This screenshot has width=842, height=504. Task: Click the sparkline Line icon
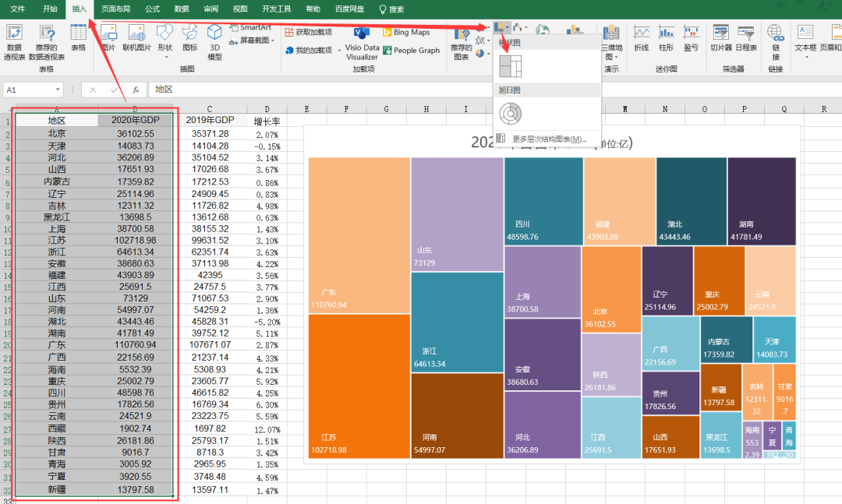coord(641,37)
